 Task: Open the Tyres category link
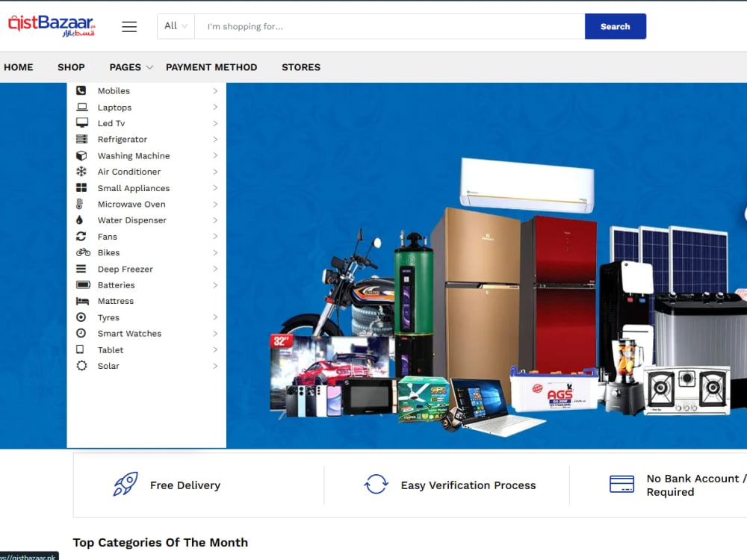tap(108, 317)
